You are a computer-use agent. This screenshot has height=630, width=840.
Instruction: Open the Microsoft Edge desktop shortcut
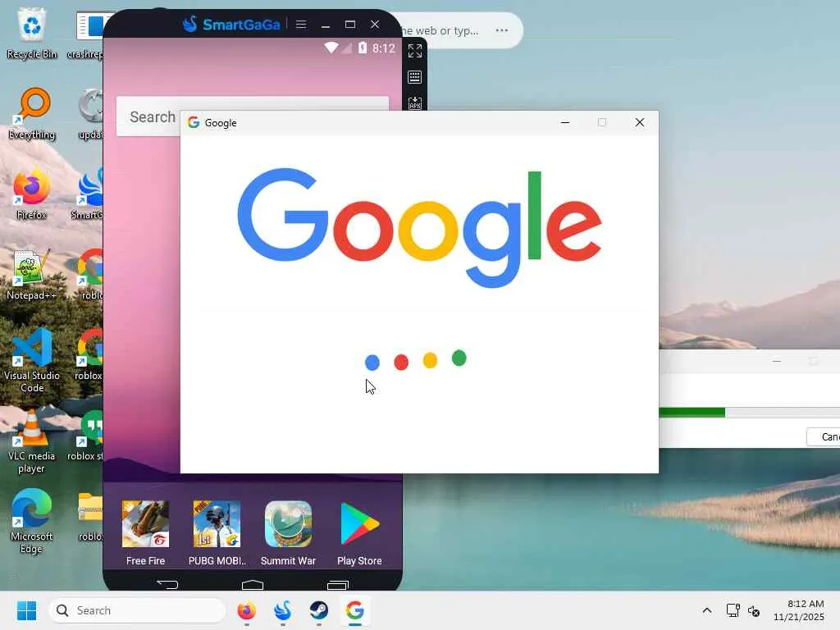tap(32, 521)
